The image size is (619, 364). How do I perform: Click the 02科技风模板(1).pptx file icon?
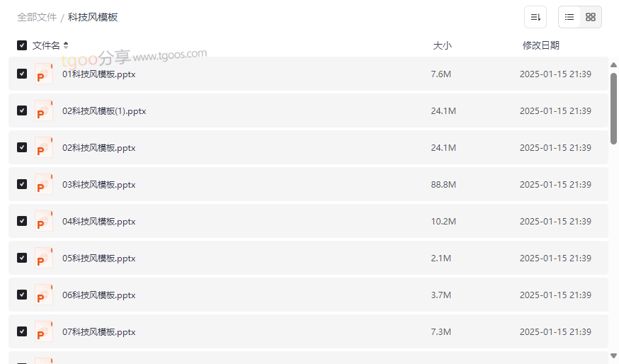[43, 111]
